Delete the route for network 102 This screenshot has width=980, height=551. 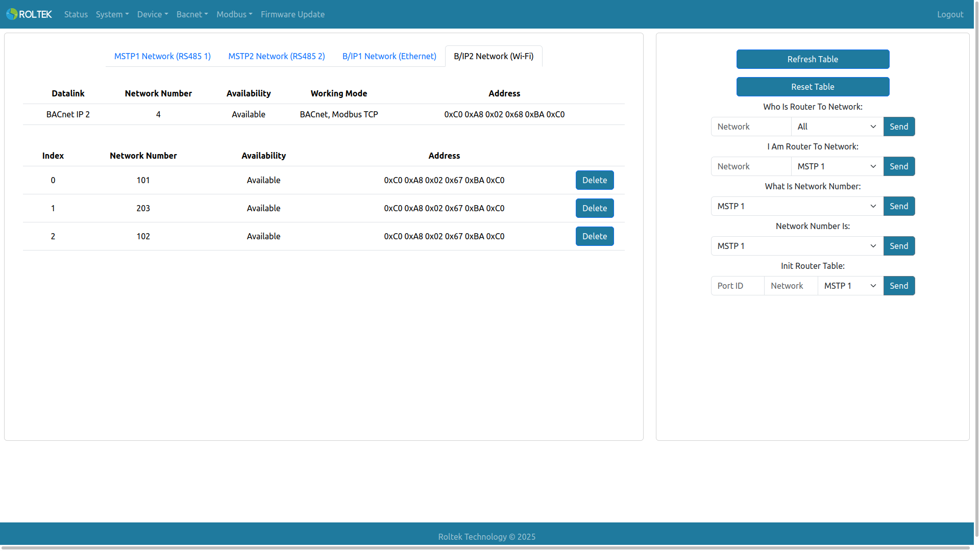pos(595,236)
